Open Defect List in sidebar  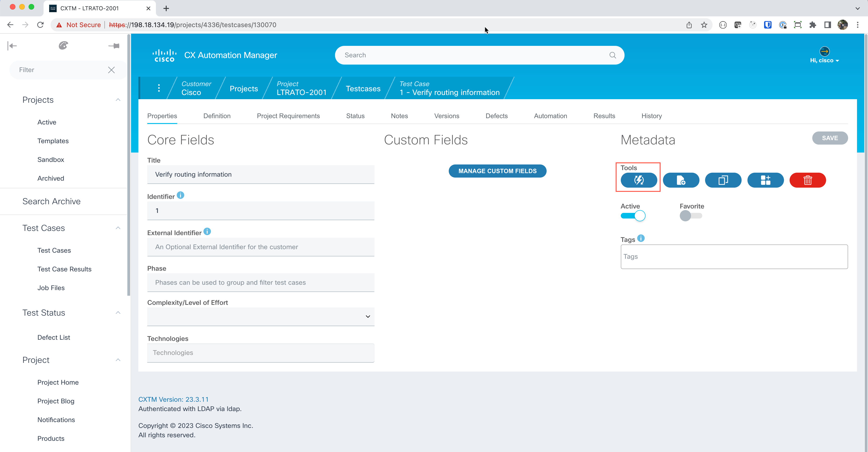[x=54, y=338]
